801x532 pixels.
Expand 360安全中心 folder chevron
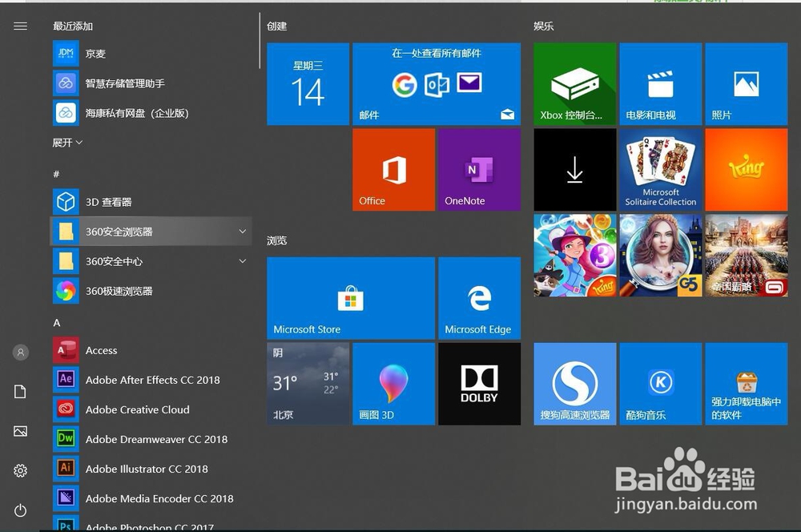pos(243,261)
